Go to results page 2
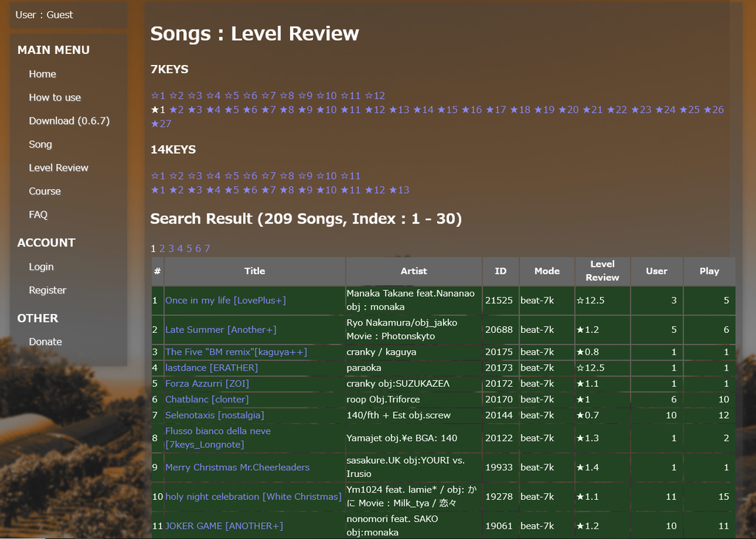 pos(162,248)
